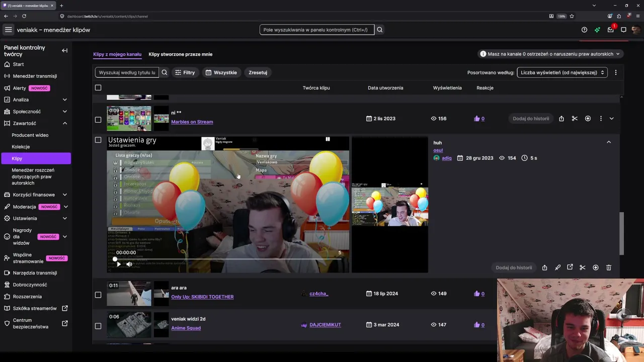Click the pencil rename icon for 'huh' clip
This screenshot has height=362, width=644.
(x=557, y=267)
